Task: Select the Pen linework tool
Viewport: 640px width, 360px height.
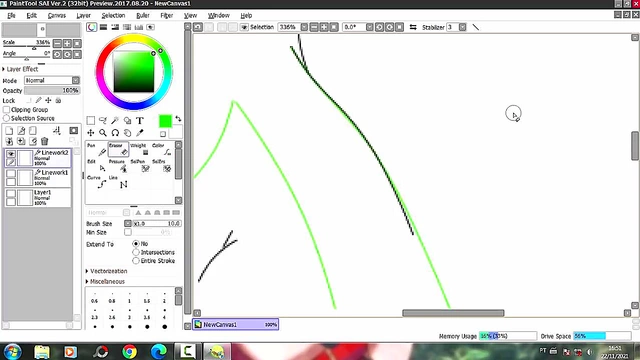Action: tap(96, 150)
